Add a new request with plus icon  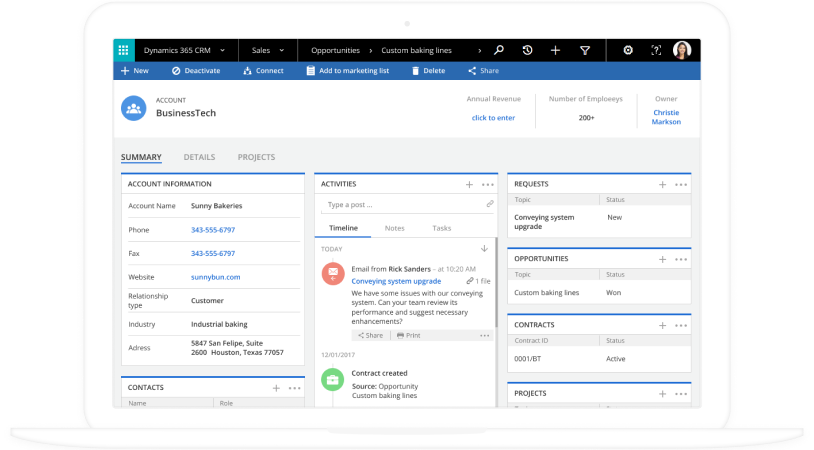coord(662,185)
